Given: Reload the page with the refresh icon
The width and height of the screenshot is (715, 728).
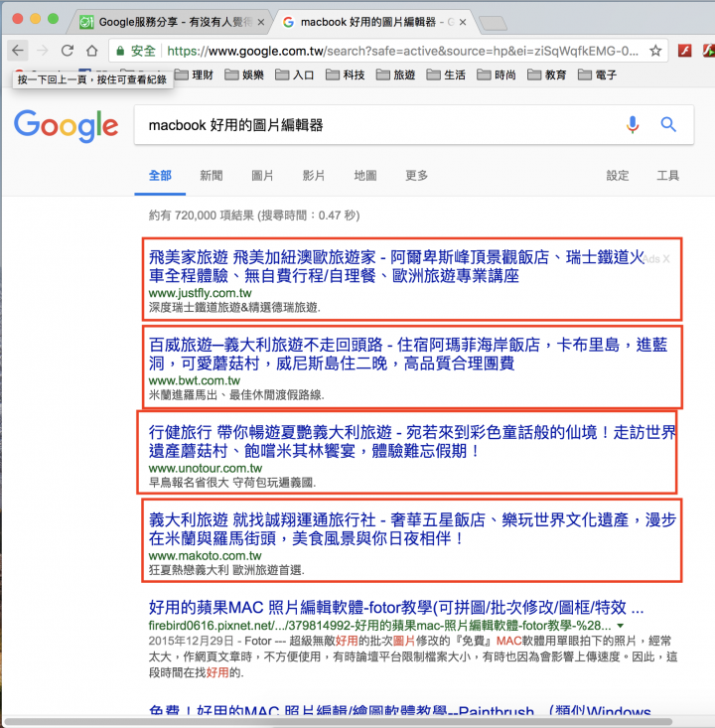Looking at the screenshot, I should (68, 50).
